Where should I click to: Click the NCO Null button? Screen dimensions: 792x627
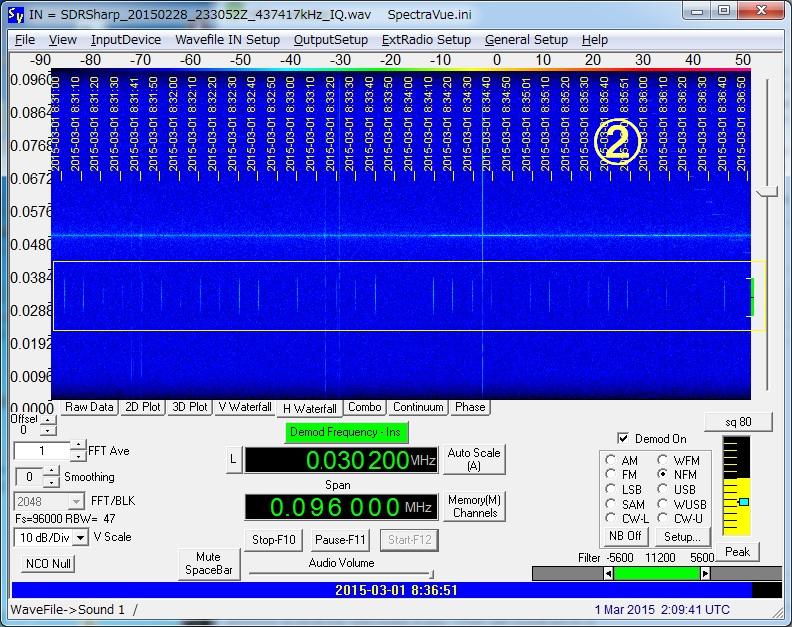[x=48, y=564]
